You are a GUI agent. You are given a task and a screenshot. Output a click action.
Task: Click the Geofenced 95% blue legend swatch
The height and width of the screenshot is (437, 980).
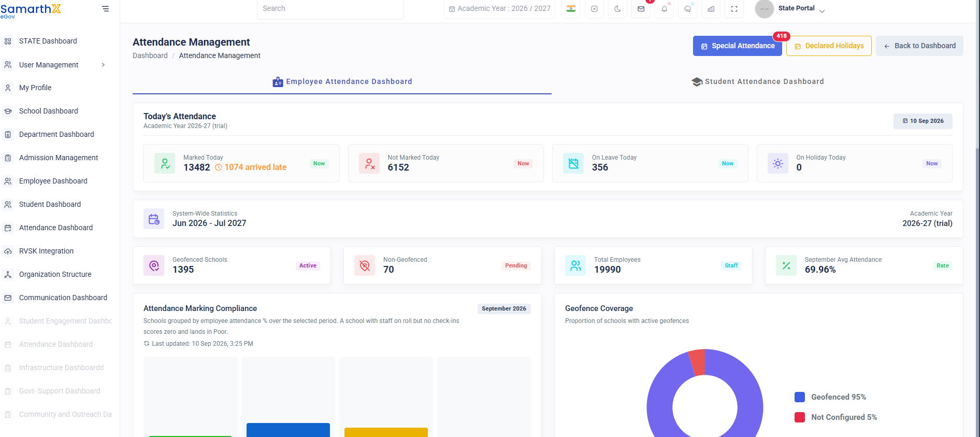pyautogui.click(x=800, y=397)
